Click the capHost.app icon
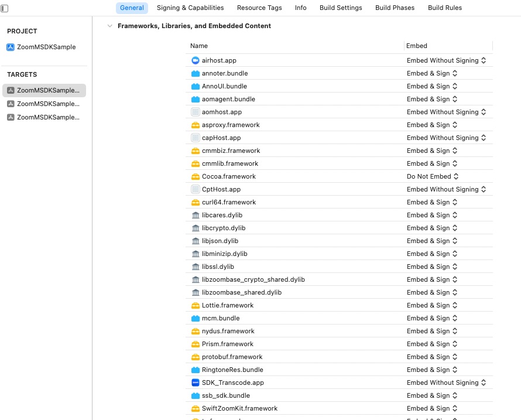 pyautogui.click(x=196, y=138)
